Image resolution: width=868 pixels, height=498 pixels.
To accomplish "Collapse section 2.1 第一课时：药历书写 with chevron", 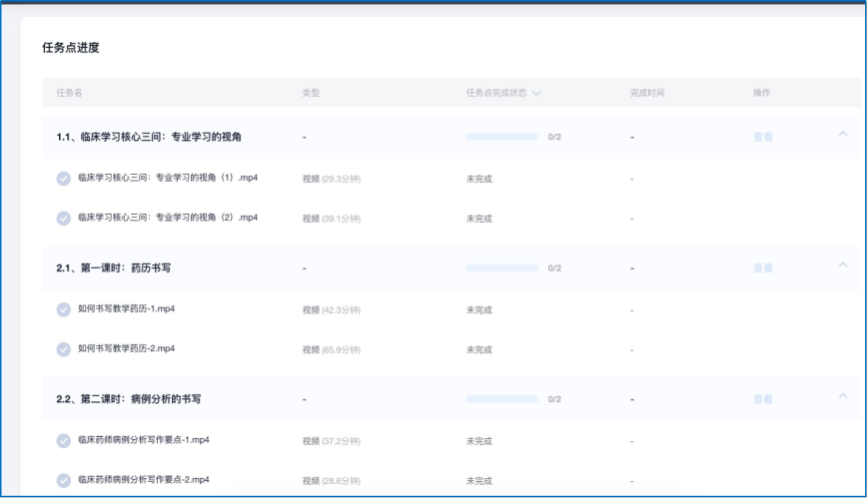I will point(842,264).
